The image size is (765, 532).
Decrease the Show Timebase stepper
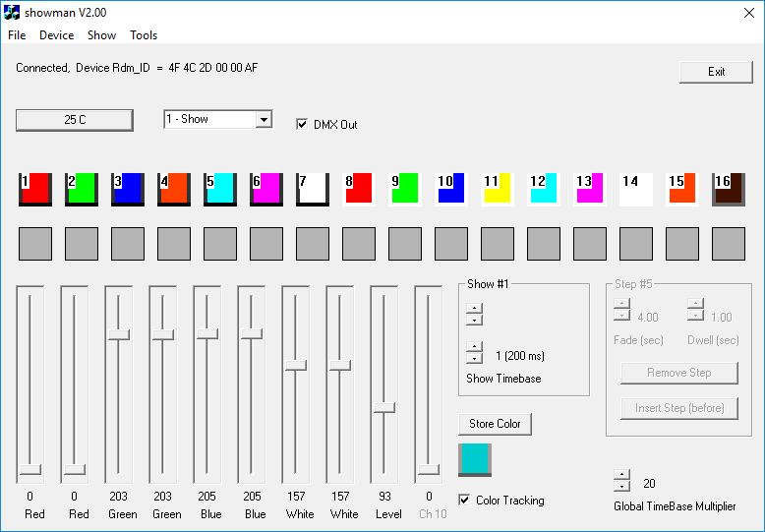[x=474, y=358]
